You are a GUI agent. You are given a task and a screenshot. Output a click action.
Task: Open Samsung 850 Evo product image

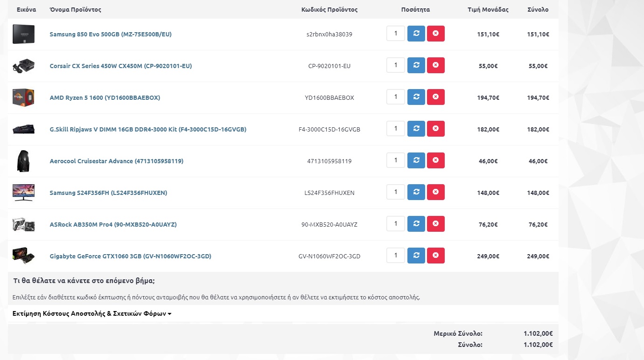(23, 34)
